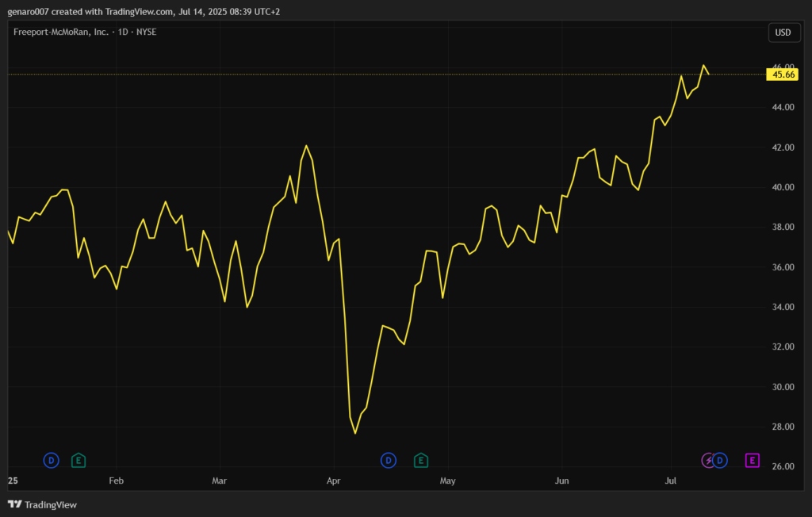Click the January earnings E marker
This screenshot has height=517, width=812.
(x=78, y=460)
